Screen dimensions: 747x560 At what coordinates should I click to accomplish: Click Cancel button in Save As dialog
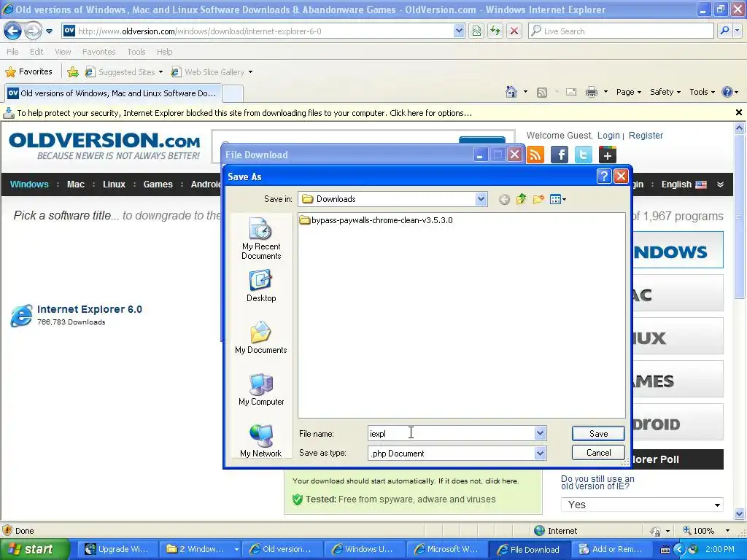tap(598, 452)
